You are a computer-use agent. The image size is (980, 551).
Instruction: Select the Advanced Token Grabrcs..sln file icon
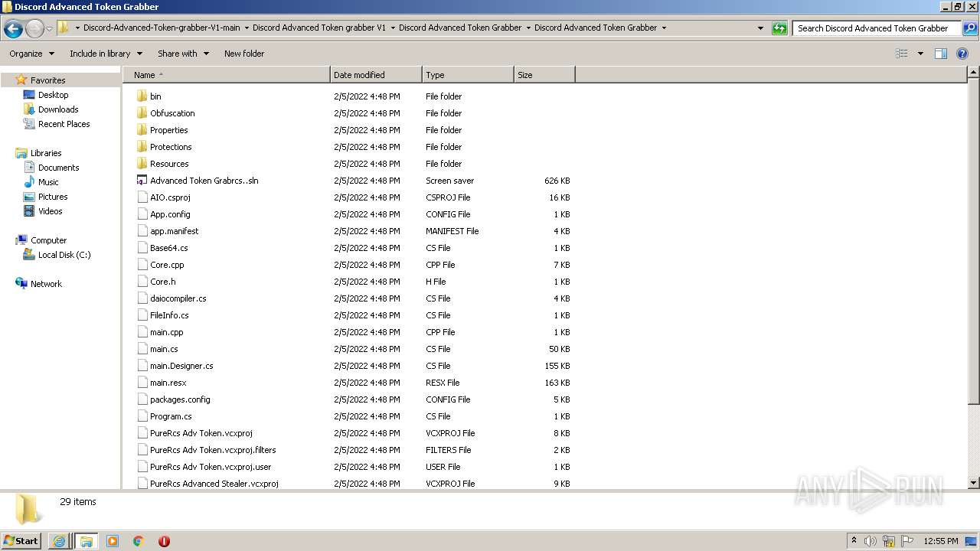click(x=142, y=181)
